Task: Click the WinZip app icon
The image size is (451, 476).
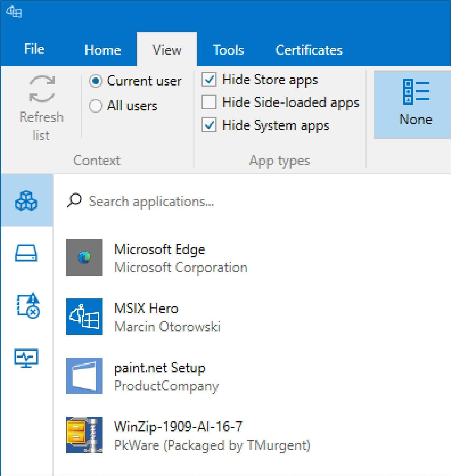Action: point(84,435)
